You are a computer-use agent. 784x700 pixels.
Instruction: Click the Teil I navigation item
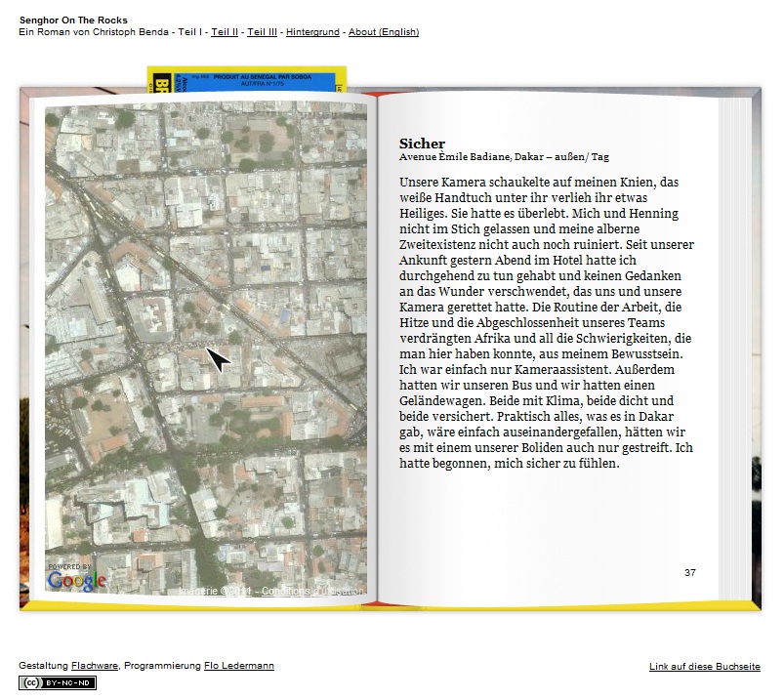(x=190, y=32)
